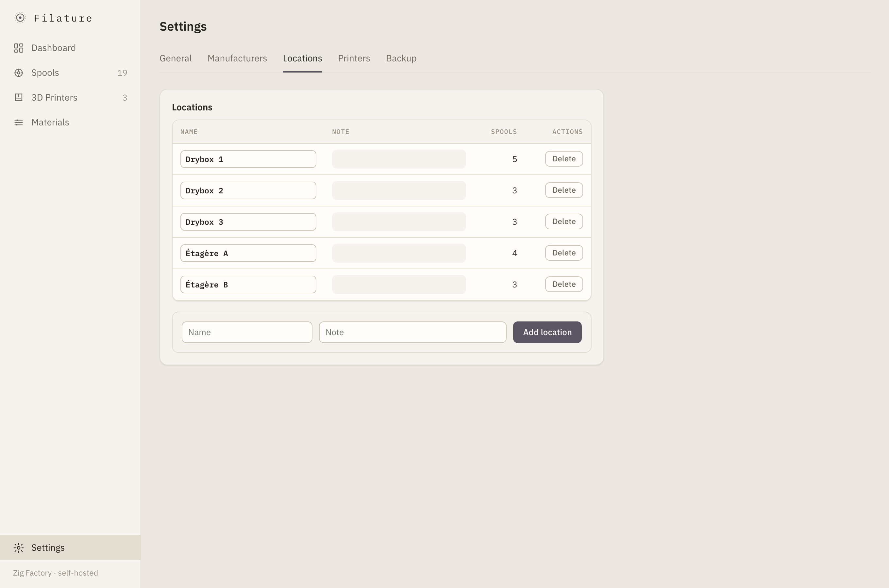Click the Add location button

click(547, 332)
